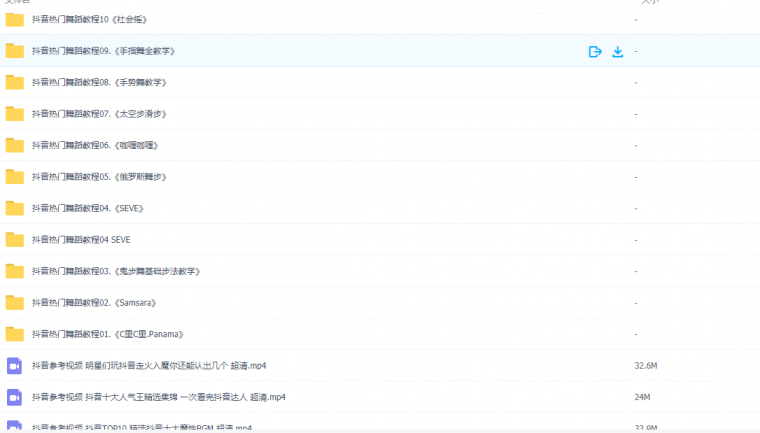Select folder name 抖音热门舞蹈教程02.《Samsara》
This screenshot has height=433, width=760.
pos(94,303)
